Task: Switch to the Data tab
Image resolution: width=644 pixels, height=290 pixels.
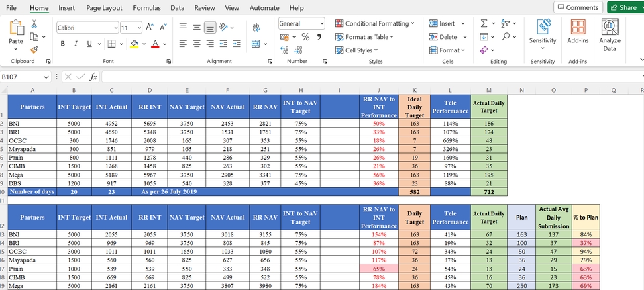Action: point(177,8)
